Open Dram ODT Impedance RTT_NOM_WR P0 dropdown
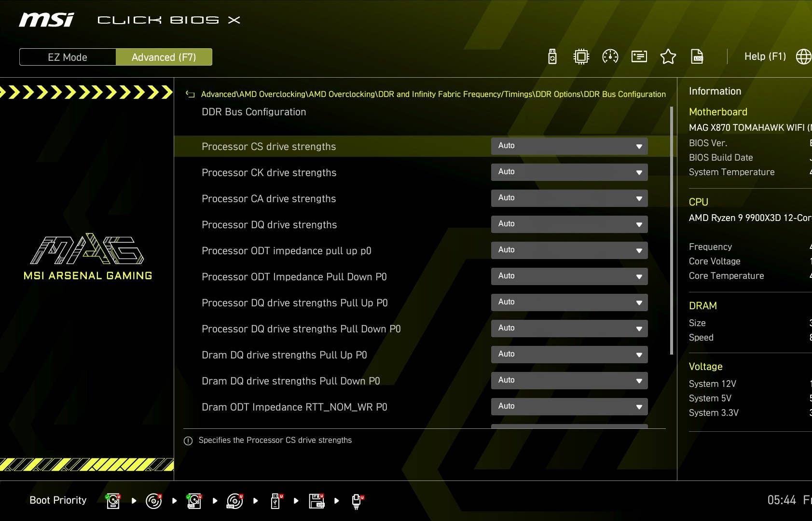This screenshot has height=521, width=812. (x=569, y=407)
